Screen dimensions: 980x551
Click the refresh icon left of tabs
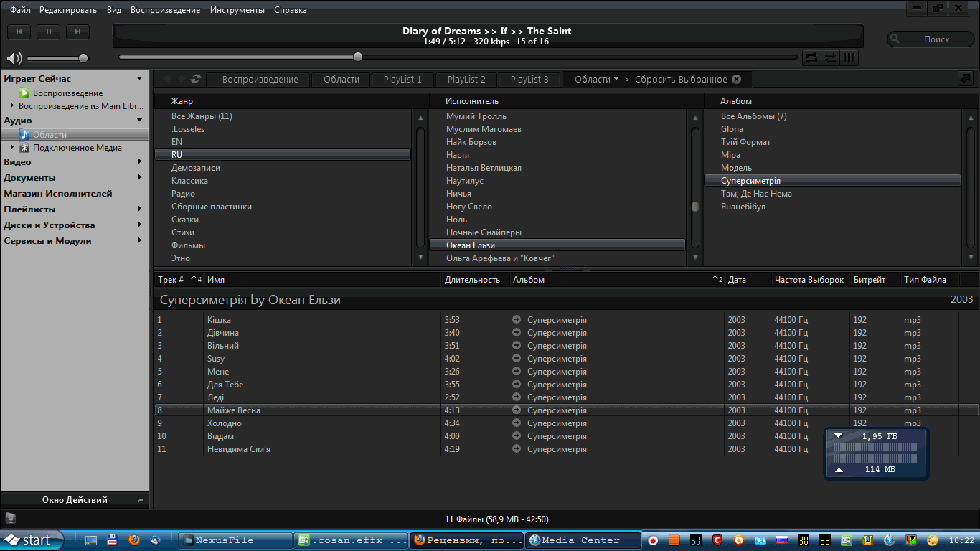(196, 79)
